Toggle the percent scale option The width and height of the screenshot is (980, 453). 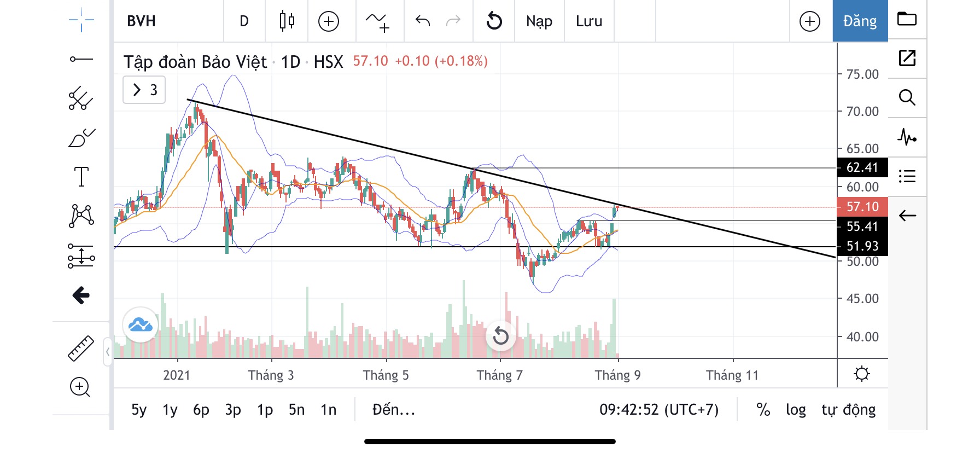[x=763, y=410]
